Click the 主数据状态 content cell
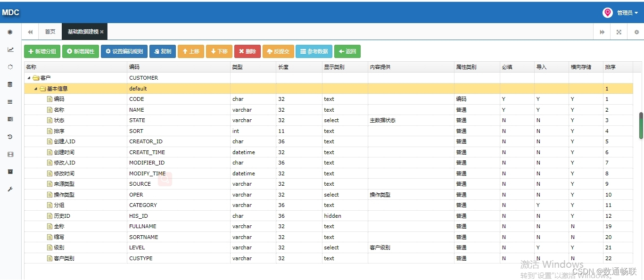The width and height of the screenshot is (644, 280). [x=411, y=120]
